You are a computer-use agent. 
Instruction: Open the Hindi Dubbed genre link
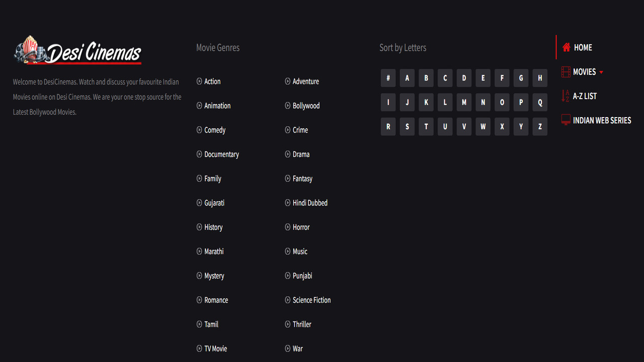(310, 203)
